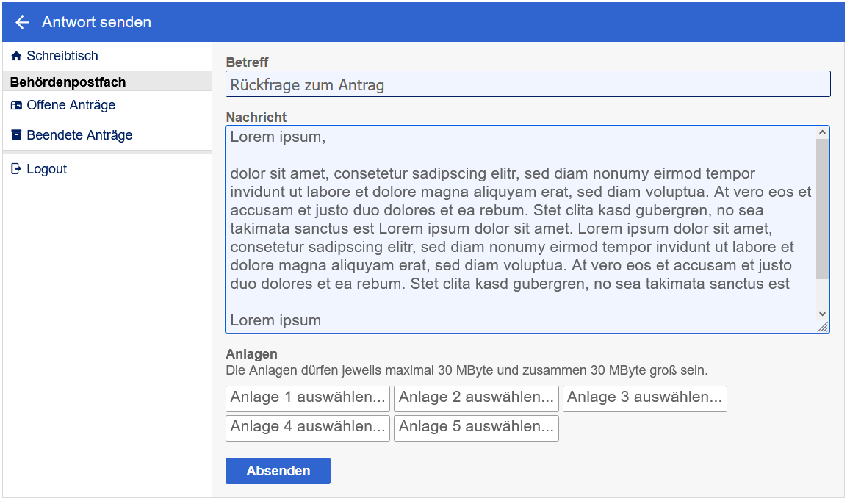Go to Offene Anträge text link

(x=71, y=105)
